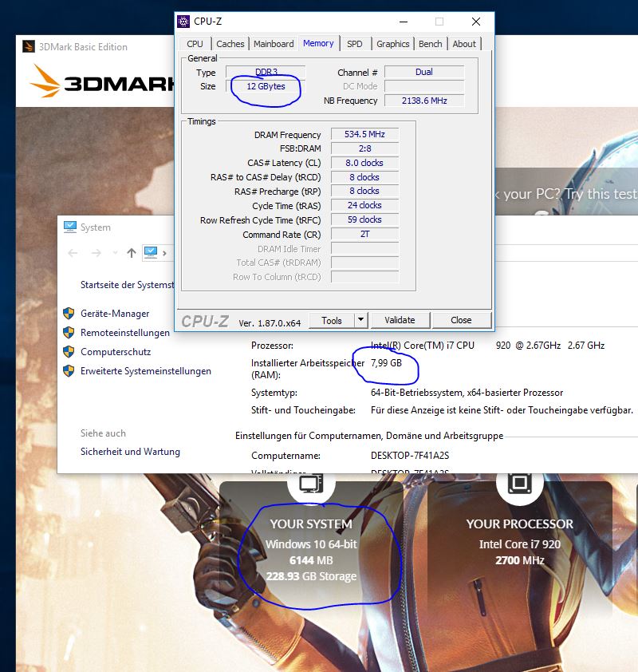The height and width of the screenshot is (672, 638).
Task: Click the FSB:DRAM value 2:8
Action: tap(364, 148)
